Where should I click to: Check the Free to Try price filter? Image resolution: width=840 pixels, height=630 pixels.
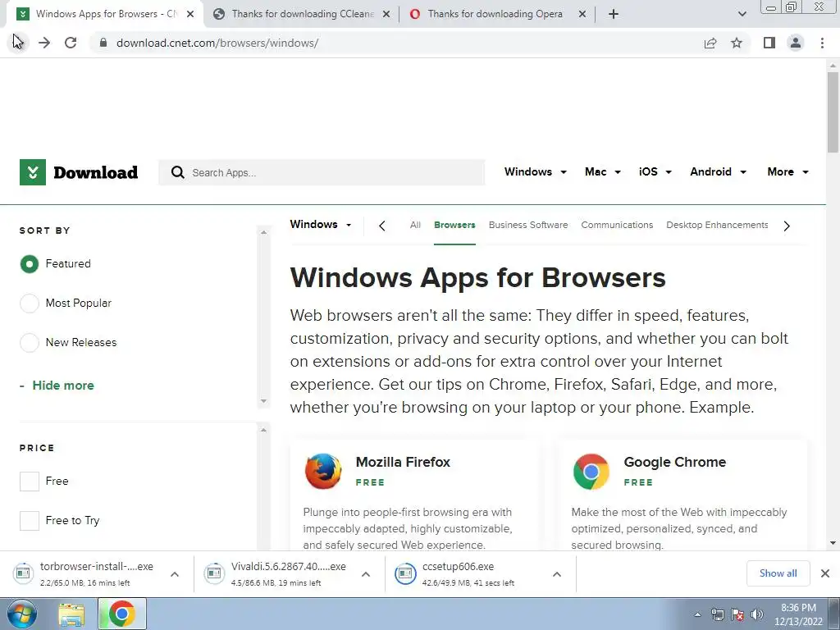(x=30, y=520)
